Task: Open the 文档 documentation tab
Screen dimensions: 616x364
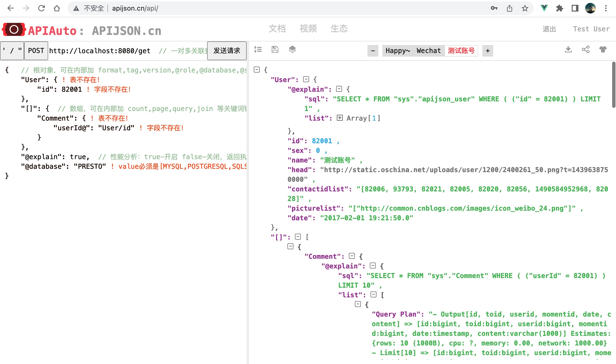Action: [278, 29]
